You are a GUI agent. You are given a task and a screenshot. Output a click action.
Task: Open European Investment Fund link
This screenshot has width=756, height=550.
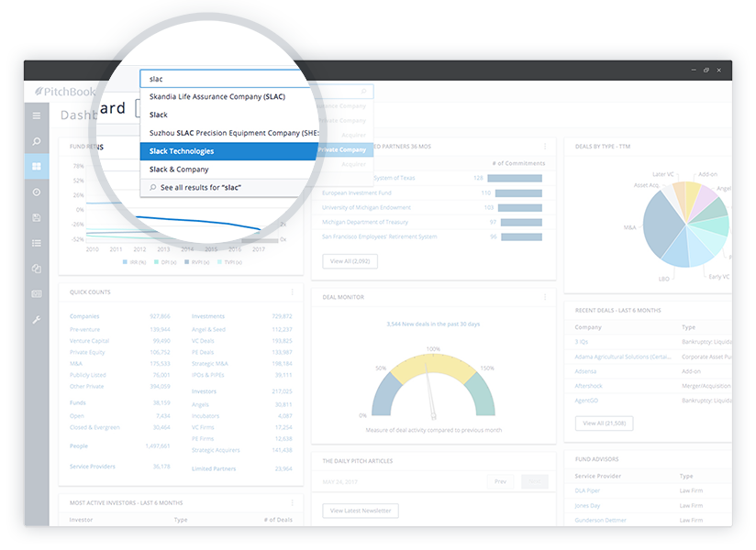point(357,192)
